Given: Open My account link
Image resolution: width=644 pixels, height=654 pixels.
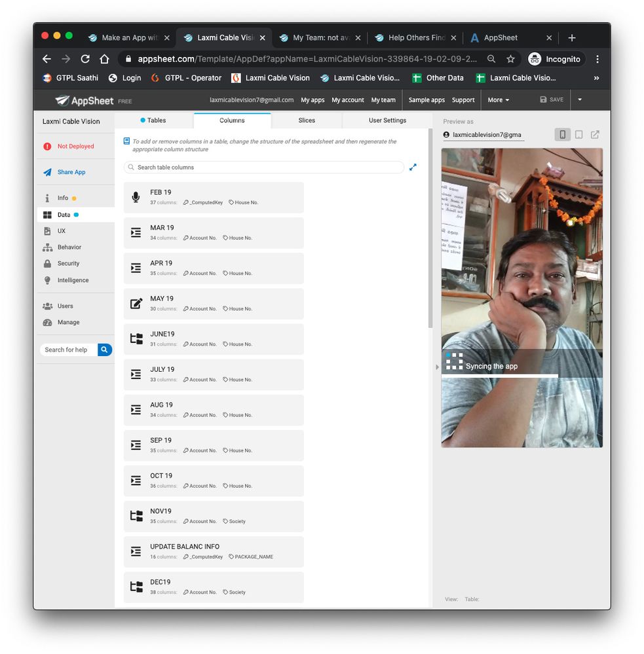Looking at the screenshot, I should point(348,100).
